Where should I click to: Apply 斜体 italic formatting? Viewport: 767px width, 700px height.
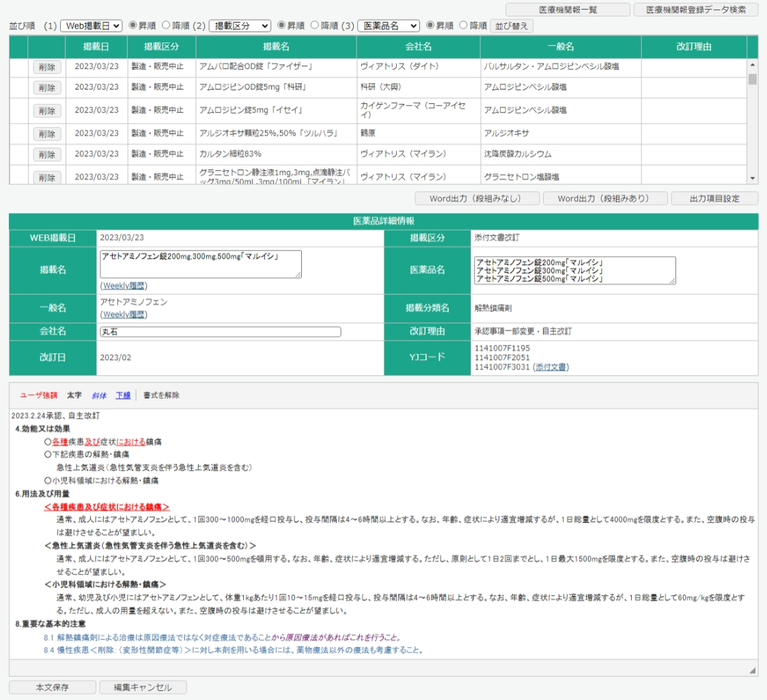(x=99, y=395)
